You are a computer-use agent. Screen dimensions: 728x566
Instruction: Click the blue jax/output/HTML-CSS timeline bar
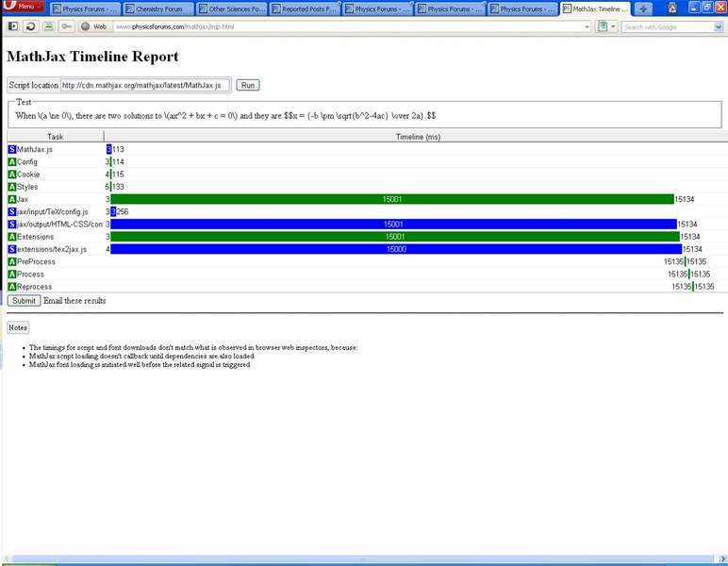[x=394, y=225]
